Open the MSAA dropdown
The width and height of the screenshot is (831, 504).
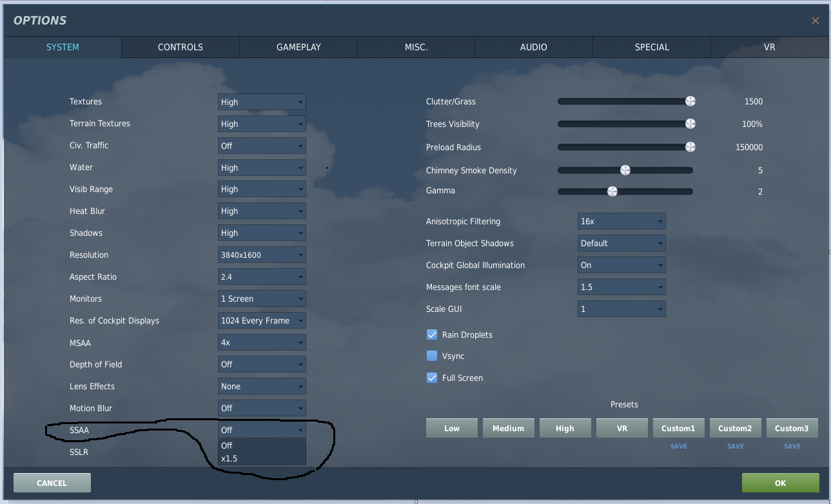[x=262, y=343]
